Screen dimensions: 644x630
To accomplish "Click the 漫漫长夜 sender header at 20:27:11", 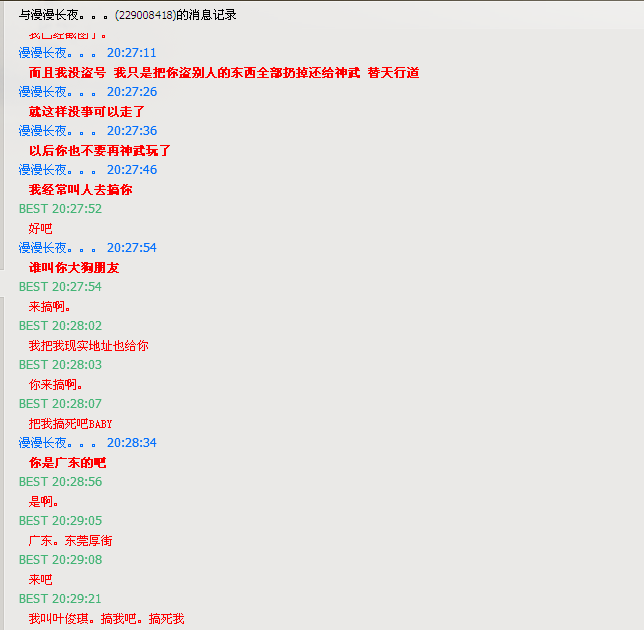I will coord(87,53).
